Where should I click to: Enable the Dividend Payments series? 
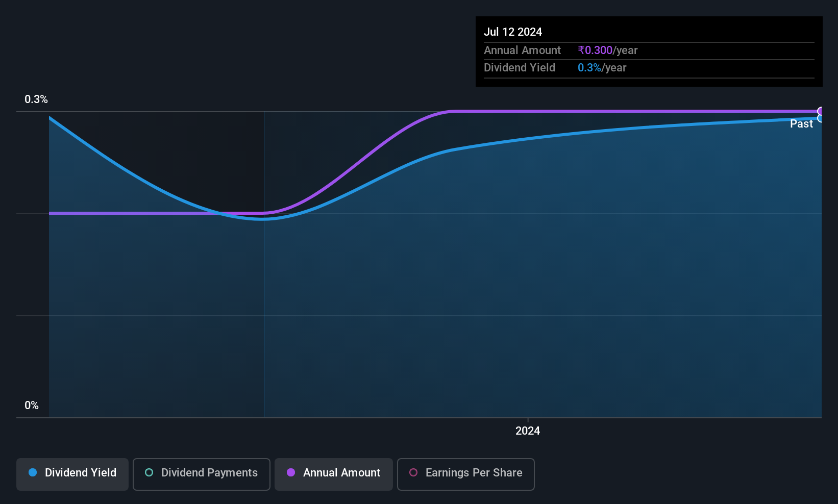tap(201, 474)
